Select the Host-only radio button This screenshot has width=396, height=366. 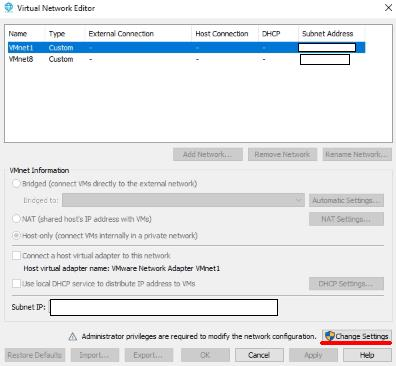tap(16, 236)
